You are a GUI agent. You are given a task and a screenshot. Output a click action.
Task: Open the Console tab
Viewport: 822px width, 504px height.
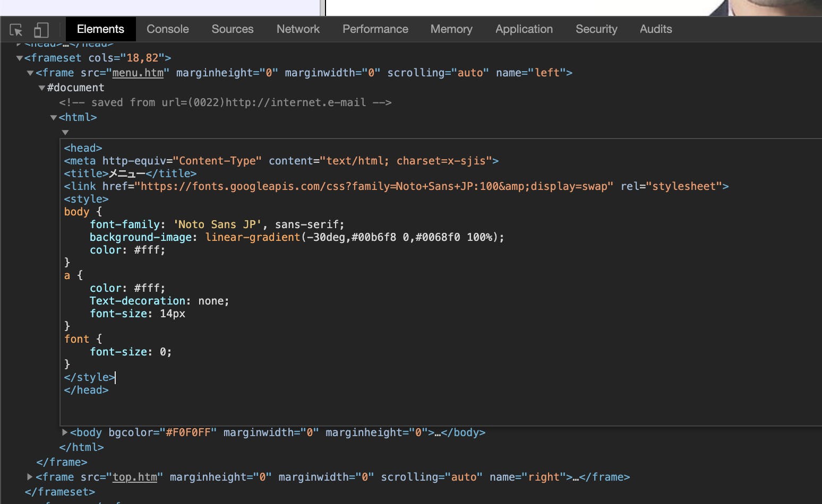168,29
